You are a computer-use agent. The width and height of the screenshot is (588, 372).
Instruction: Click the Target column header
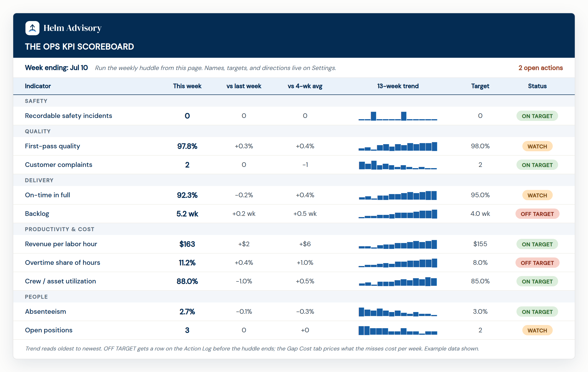pos(480,86)
